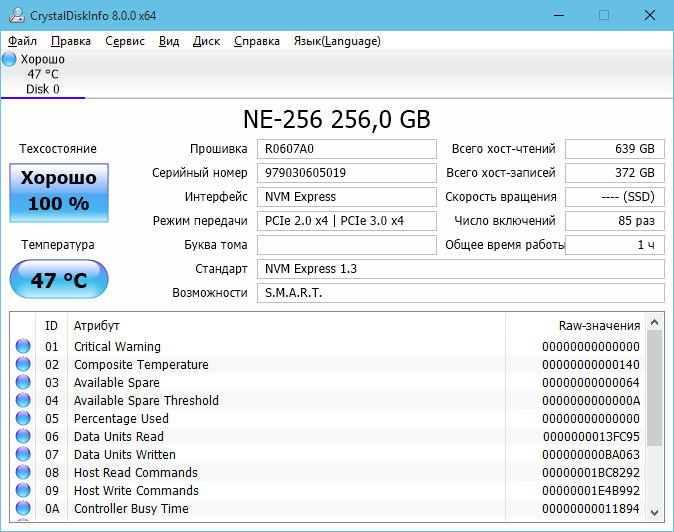Image resolution: width=674 pixels, height=532 pixels.
Task: Click the CrystalDiskInfo app icon in title bar
Action: point(16,15)
